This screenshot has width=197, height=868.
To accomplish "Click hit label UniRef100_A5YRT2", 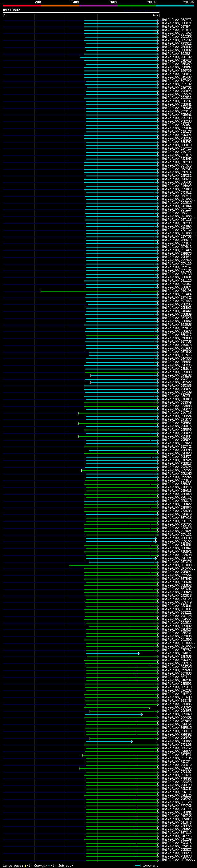I will point(177,111).
